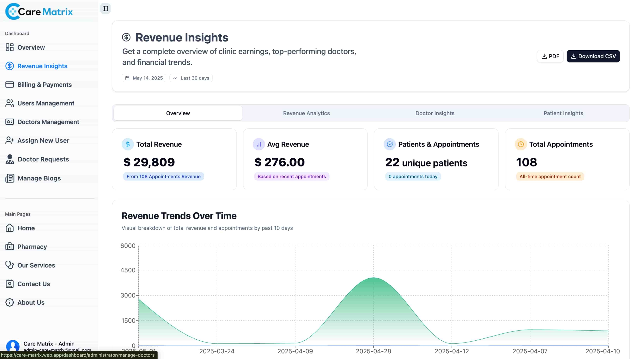Select the Overview tab
This screenshot has height=359, width=644.
[x=178, y=113]
